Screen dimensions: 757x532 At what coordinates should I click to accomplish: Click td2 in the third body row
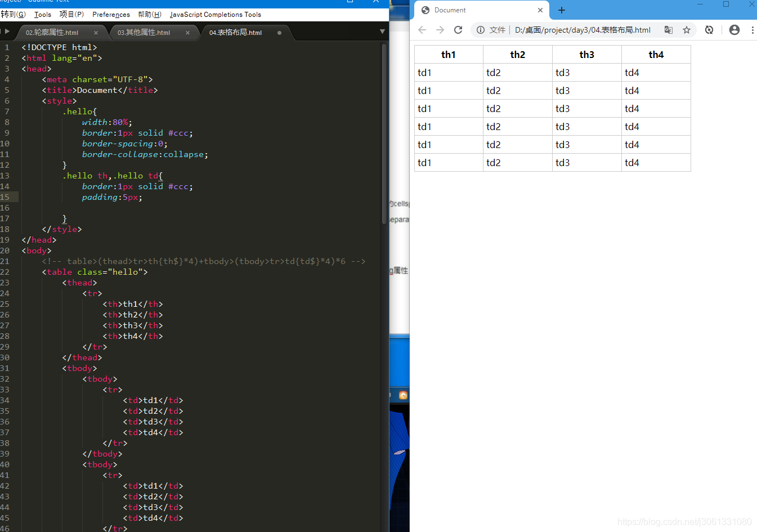[x=518, y=109]
